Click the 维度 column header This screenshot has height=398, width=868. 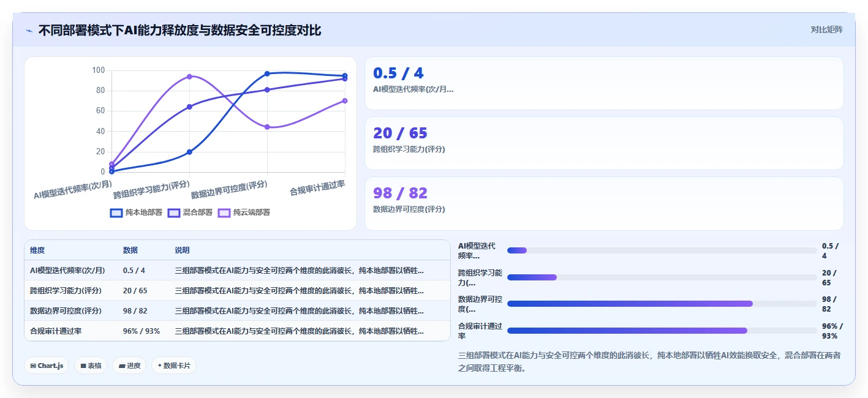pyautogui.click(x=37, y=250)
